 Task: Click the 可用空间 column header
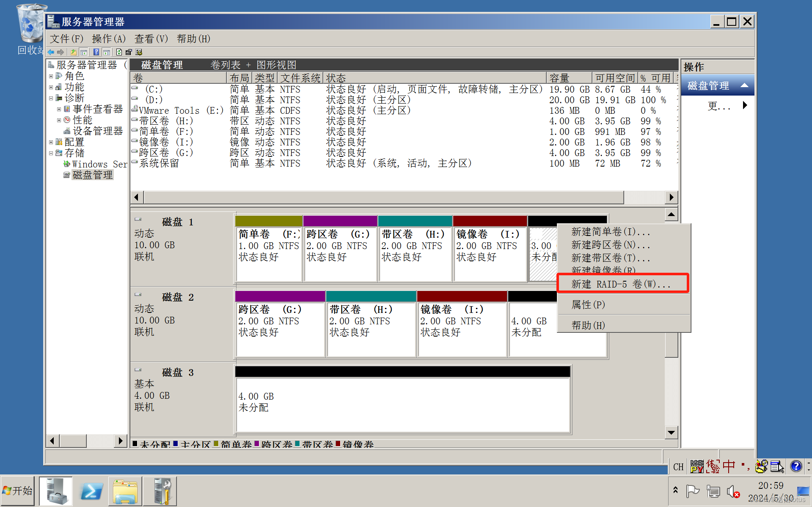615,78
